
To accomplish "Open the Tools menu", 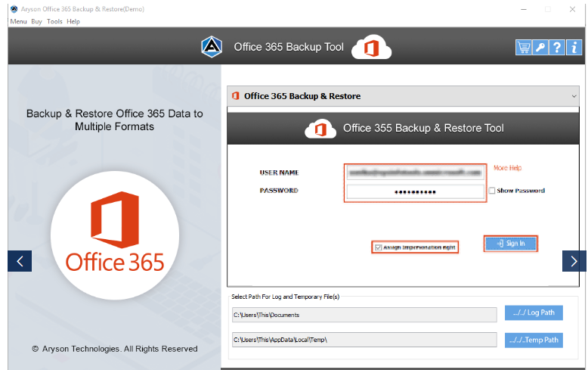I will [x=54, y=21].
